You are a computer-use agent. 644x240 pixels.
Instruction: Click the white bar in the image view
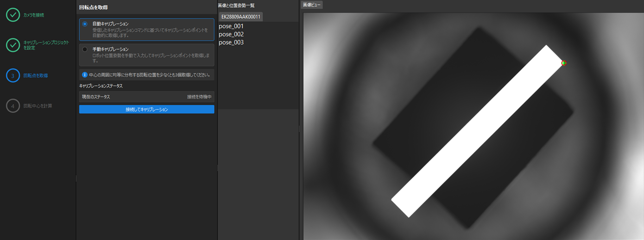click(x=477, y=131)
